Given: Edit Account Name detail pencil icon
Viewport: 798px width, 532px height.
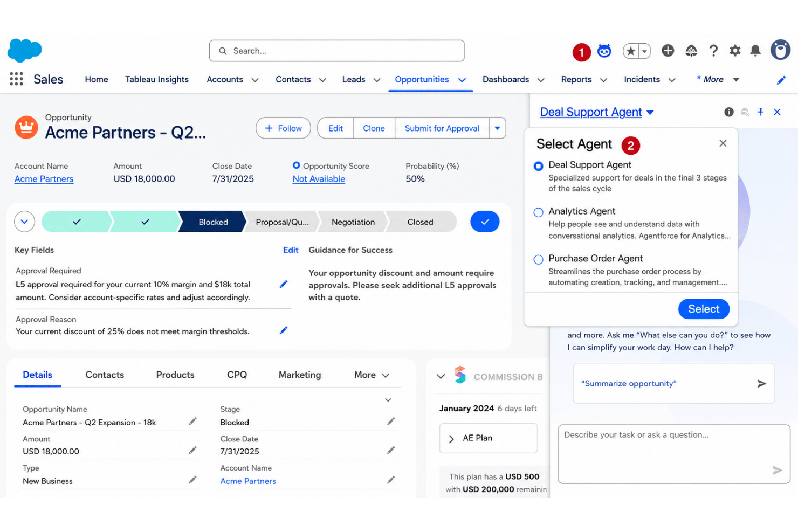Looking at the screenshot, I should click(391, 480).
